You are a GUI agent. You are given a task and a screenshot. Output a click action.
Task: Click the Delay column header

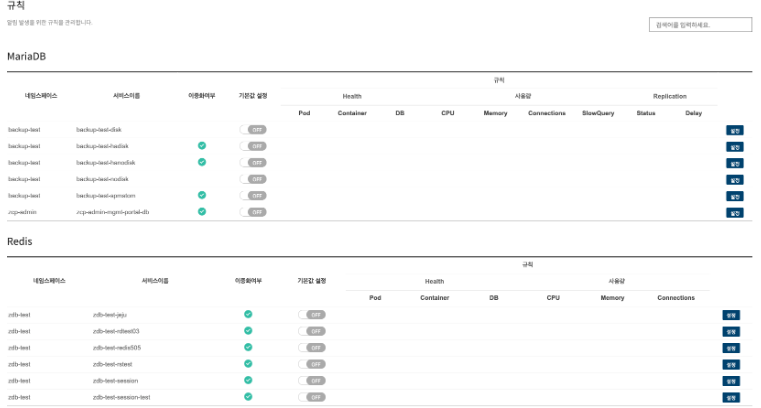694,113
